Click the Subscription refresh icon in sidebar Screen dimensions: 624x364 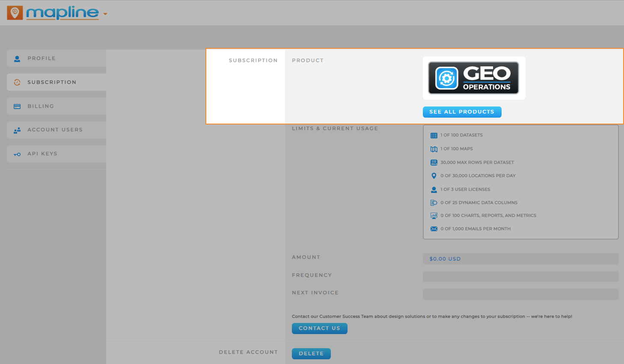pyautogui.click(x=17, y=82)
